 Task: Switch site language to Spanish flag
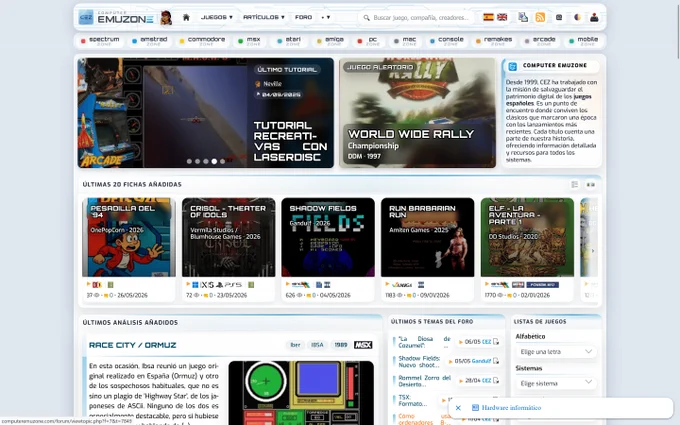coord(488,17)
